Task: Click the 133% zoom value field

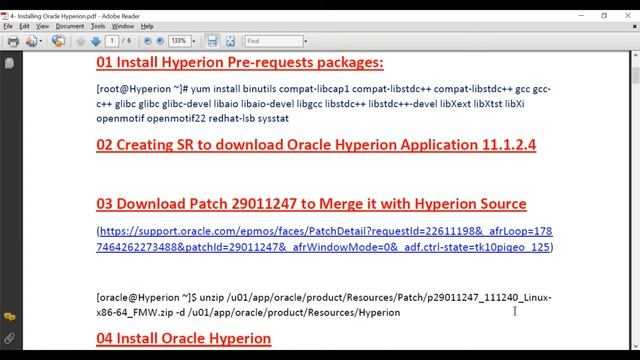Action: coord(179,41)
